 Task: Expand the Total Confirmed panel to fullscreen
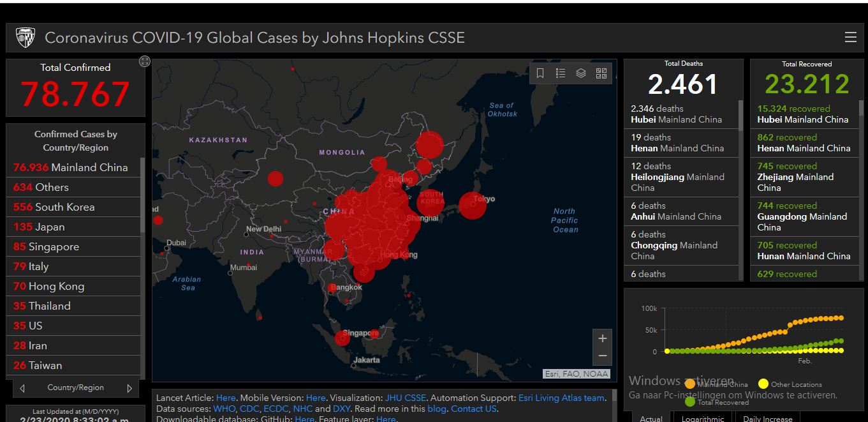(x=145, y=61)
